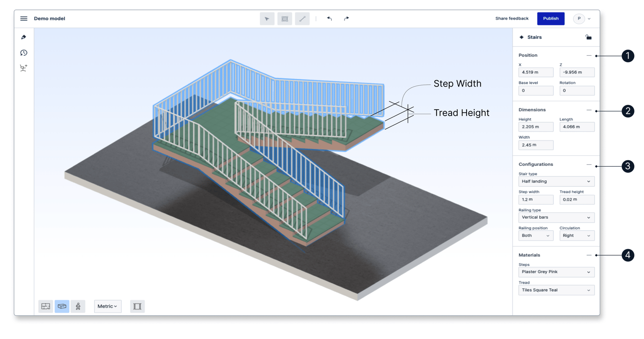Activate the area selection tool
The width and height of the screenshot is (644, 339).
[285, 19]
